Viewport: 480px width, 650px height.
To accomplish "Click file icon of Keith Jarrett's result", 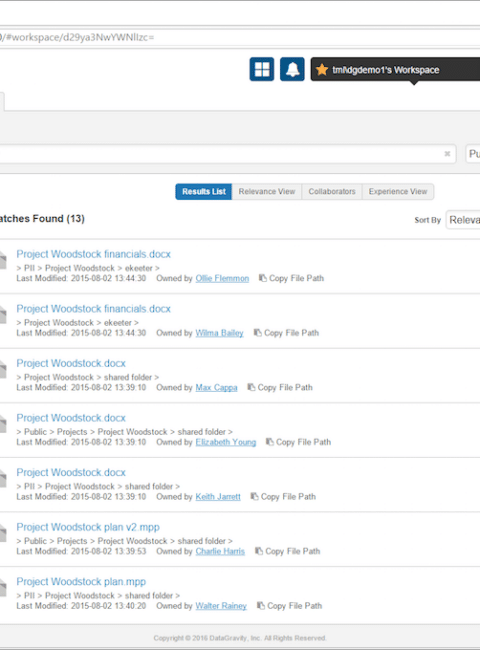I will click(3, 479).
